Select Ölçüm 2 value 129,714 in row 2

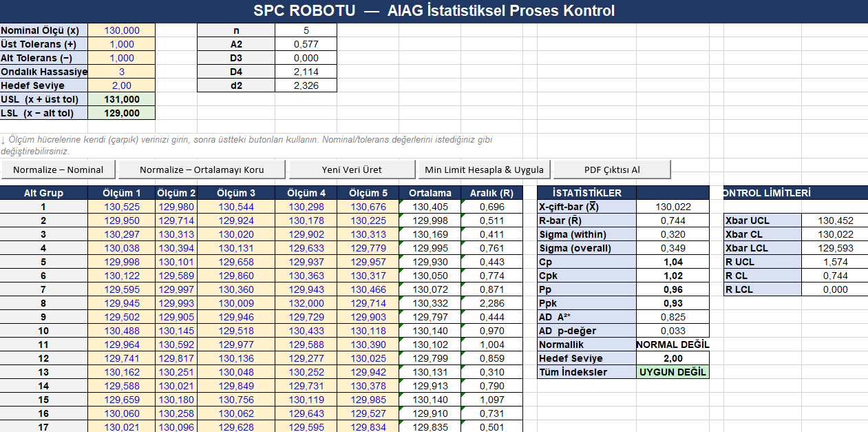(x=176, y=220)
